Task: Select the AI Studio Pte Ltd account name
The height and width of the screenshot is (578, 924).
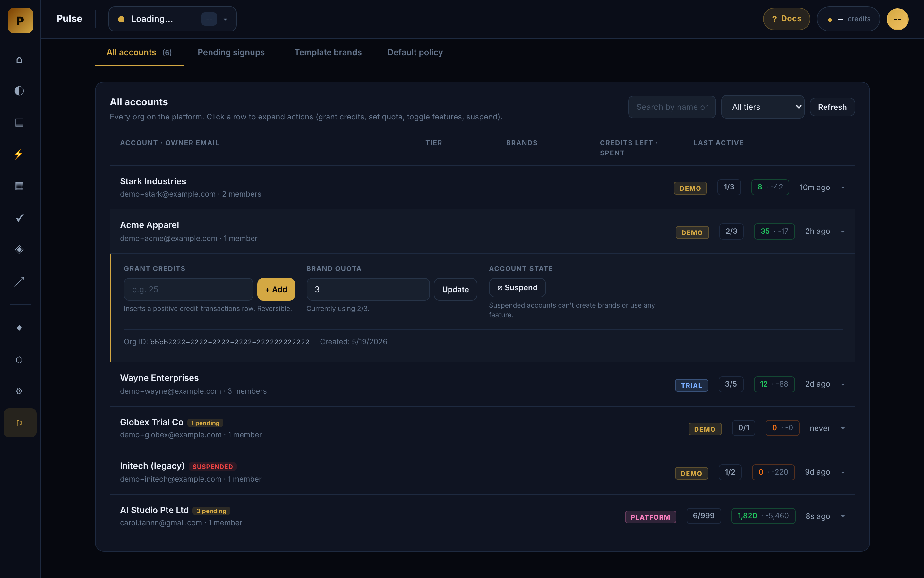Action: [154, 510]
